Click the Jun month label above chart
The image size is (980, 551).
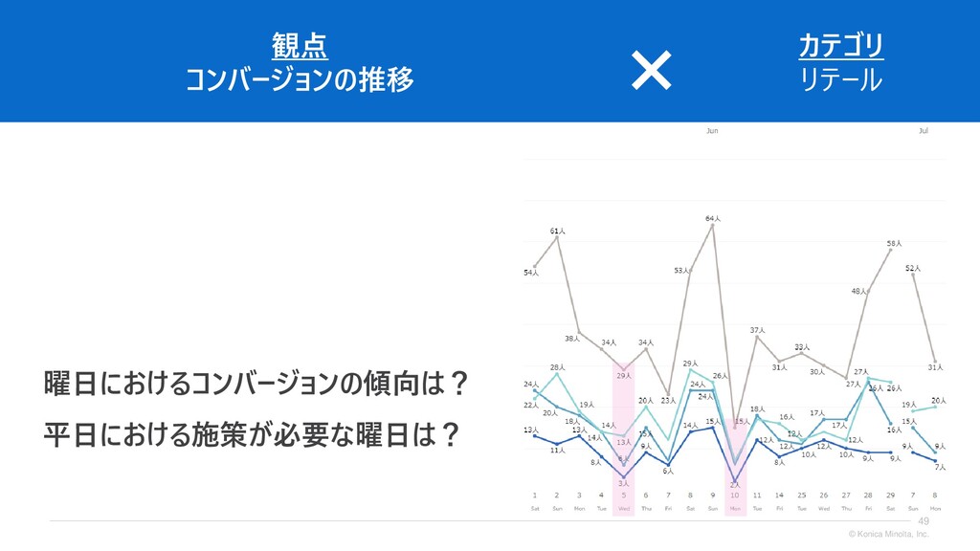click(x=712, y=130)
